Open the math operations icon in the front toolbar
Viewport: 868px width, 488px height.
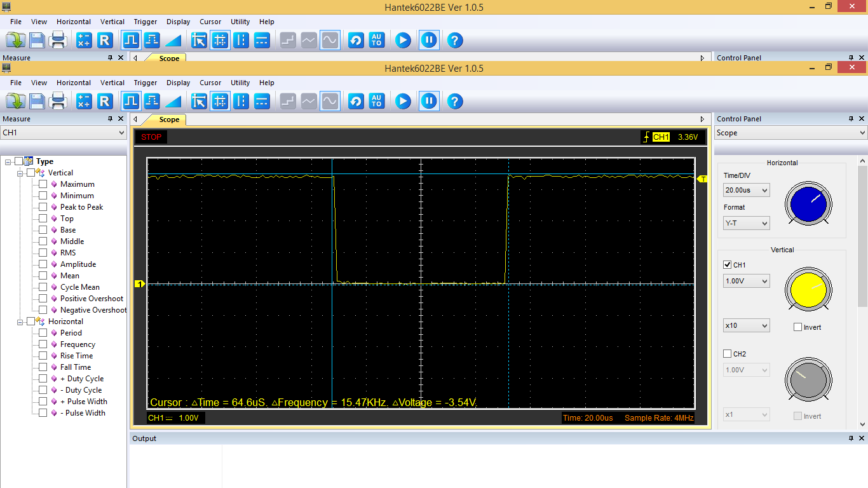84,101
